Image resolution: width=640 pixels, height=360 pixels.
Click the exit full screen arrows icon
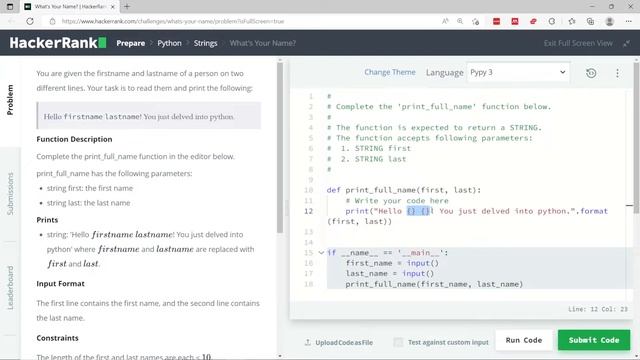626,43
